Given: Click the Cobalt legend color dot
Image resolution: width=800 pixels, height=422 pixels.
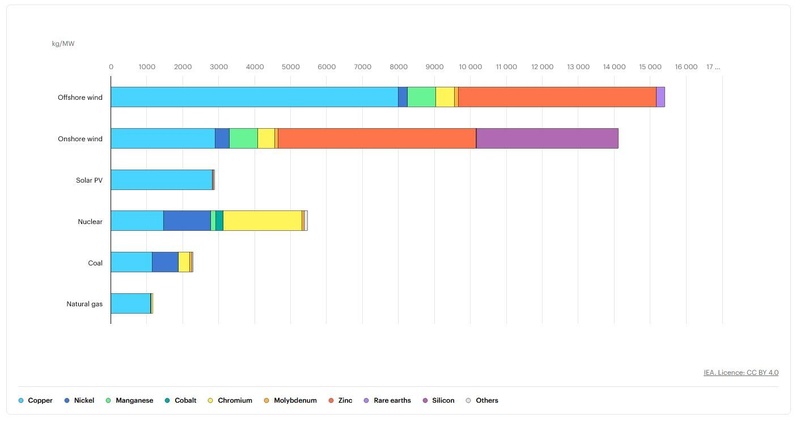Looking at the screenshot, I should [x=166, y=400].
